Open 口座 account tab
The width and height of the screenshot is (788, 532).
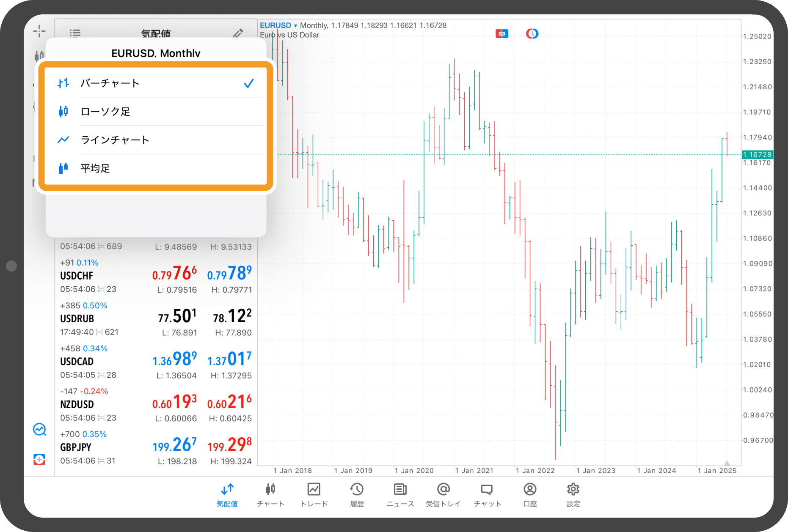click(530, 495)
